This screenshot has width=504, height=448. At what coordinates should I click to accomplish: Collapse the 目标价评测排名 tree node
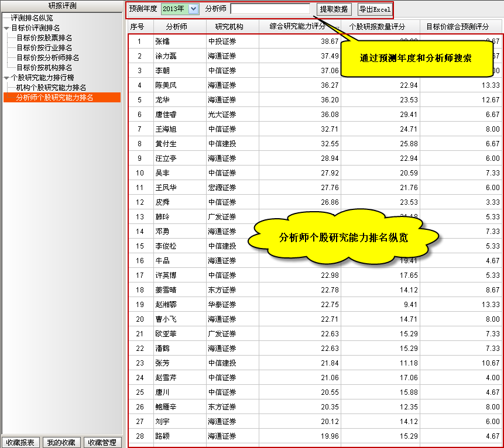[x=6, y=28]
